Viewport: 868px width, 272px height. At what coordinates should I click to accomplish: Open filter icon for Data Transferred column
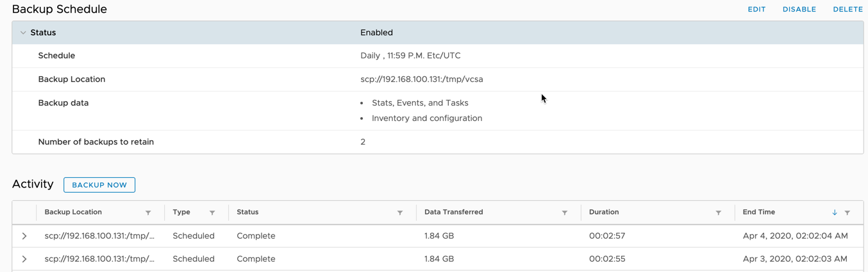click(x=565, y=212)
